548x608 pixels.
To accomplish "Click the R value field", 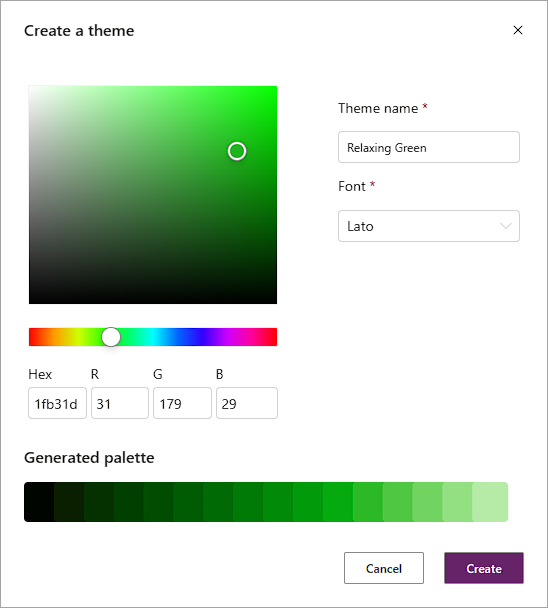I will [120, 403].
